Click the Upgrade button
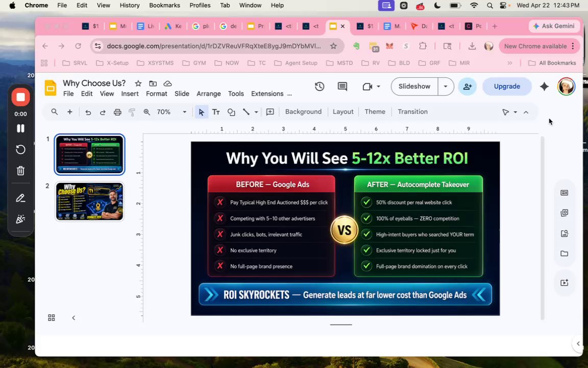This screenshot has width=588, height=368. coord(507,86)
